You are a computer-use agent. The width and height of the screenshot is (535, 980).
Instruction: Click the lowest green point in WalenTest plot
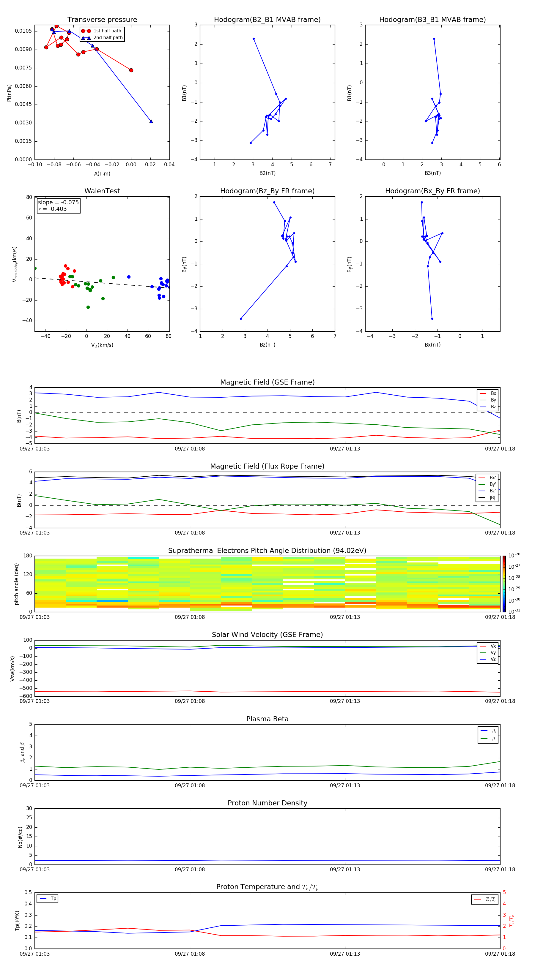88,307
